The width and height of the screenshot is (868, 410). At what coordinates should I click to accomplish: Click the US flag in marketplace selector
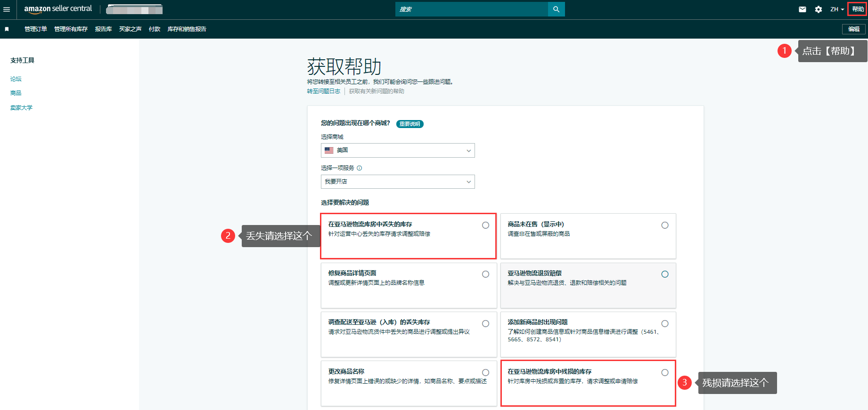(329, 150)
